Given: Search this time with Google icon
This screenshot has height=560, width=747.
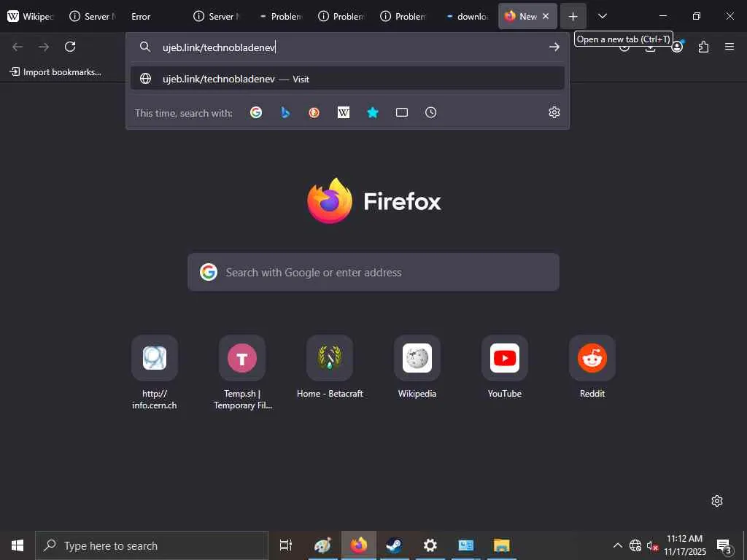Looking at the screenshot, I should pyautogui.click(x=256, y=112).
